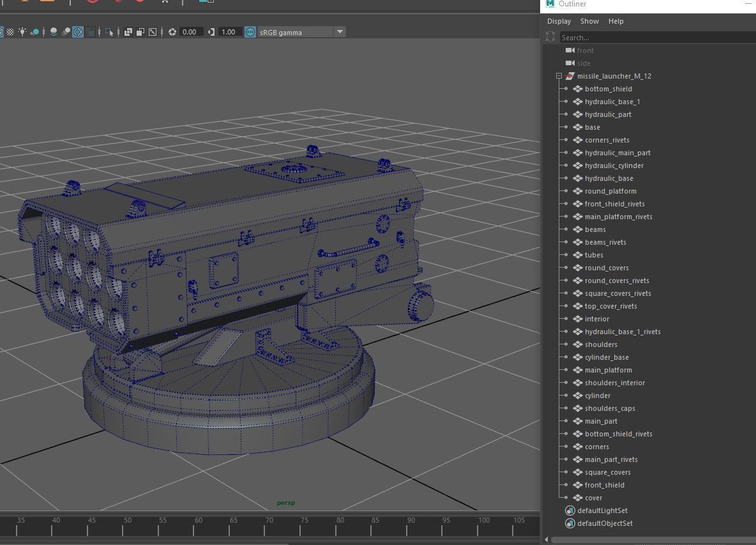Click the exposure aperture icon
The width and height of the screenshot is (756, 545).
coord(172,32)
